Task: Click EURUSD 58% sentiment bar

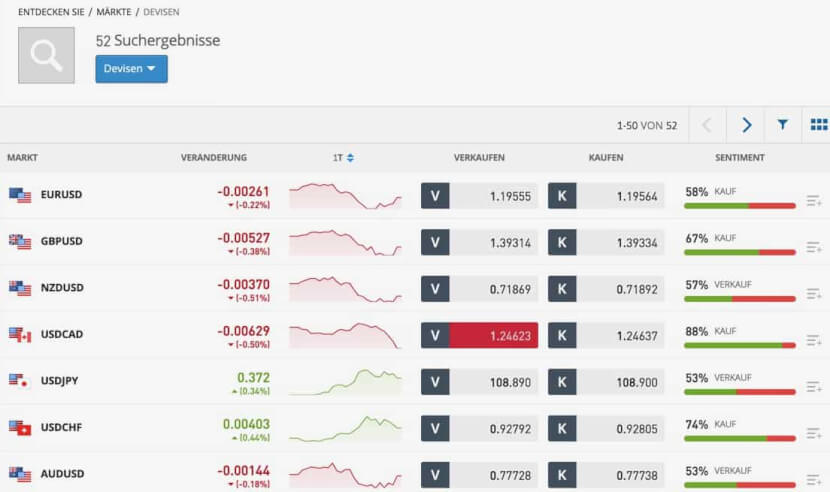Action: tap(740, 205)
